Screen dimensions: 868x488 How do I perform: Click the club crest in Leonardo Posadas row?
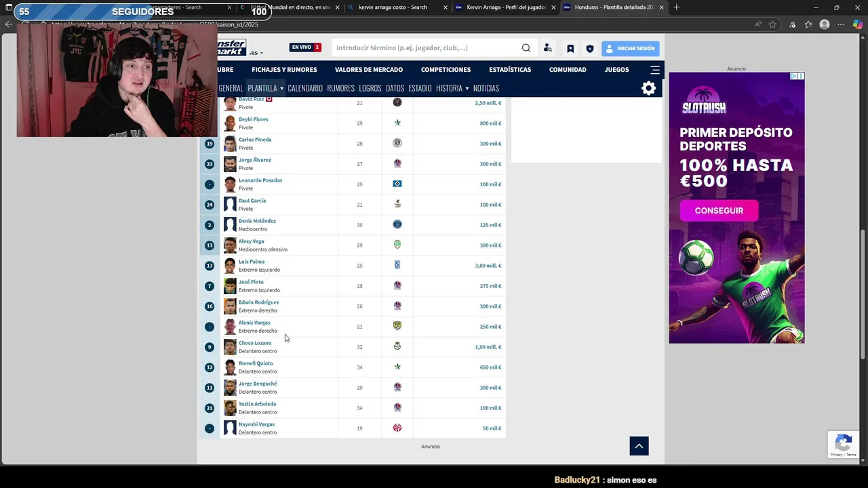click(x=397, y=184)
